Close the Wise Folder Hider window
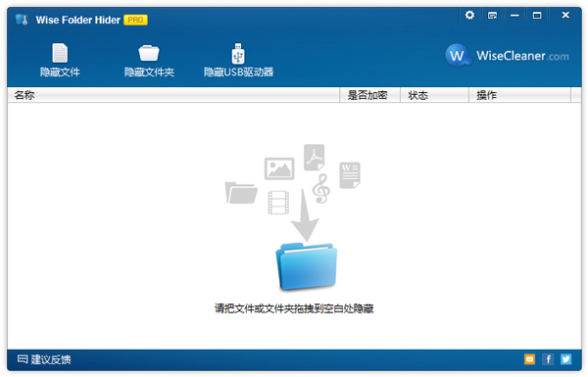 (x=565, y=15)
